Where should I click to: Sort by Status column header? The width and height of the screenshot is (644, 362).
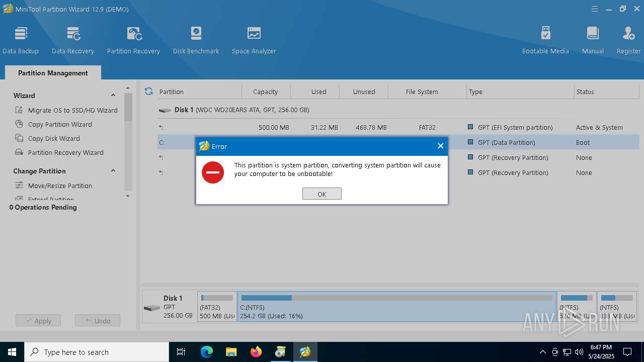(606, 92)
